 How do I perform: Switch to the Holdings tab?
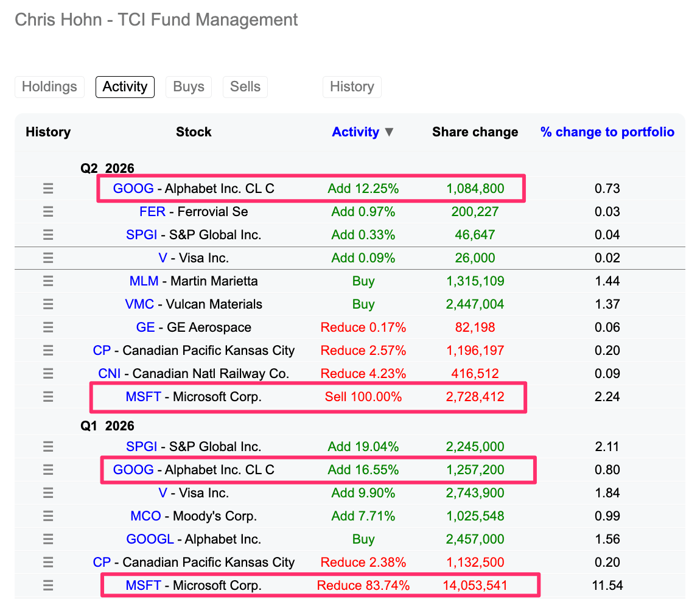click(49, 86)
